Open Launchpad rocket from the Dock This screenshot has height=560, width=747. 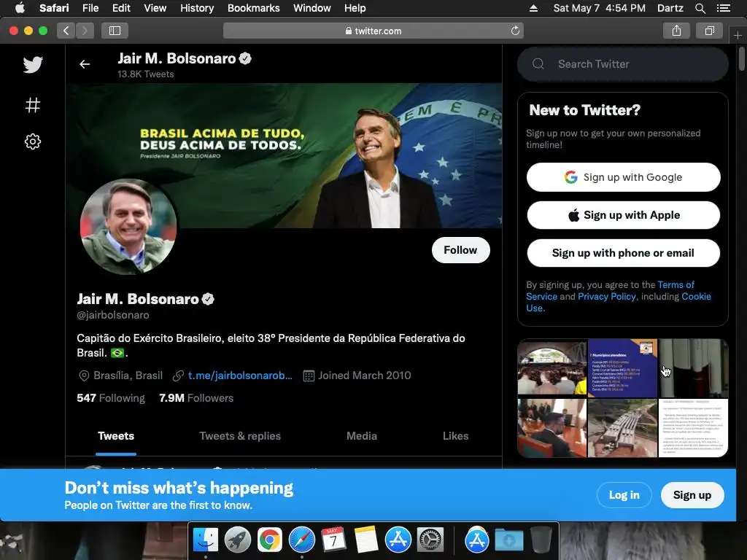[237, 540]
